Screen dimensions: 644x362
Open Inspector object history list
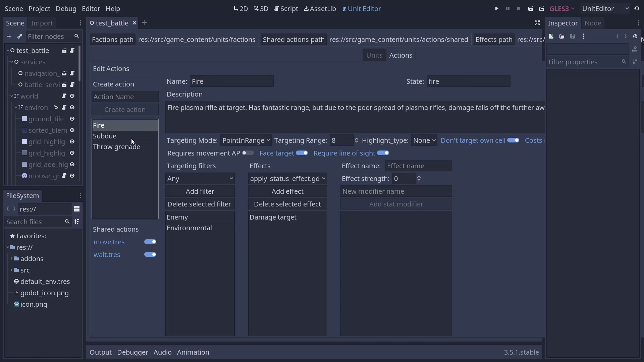(635, 36)
